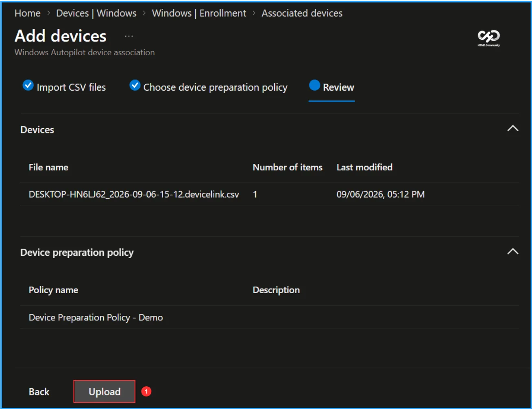Open the Home breadcrumb link

28,13
